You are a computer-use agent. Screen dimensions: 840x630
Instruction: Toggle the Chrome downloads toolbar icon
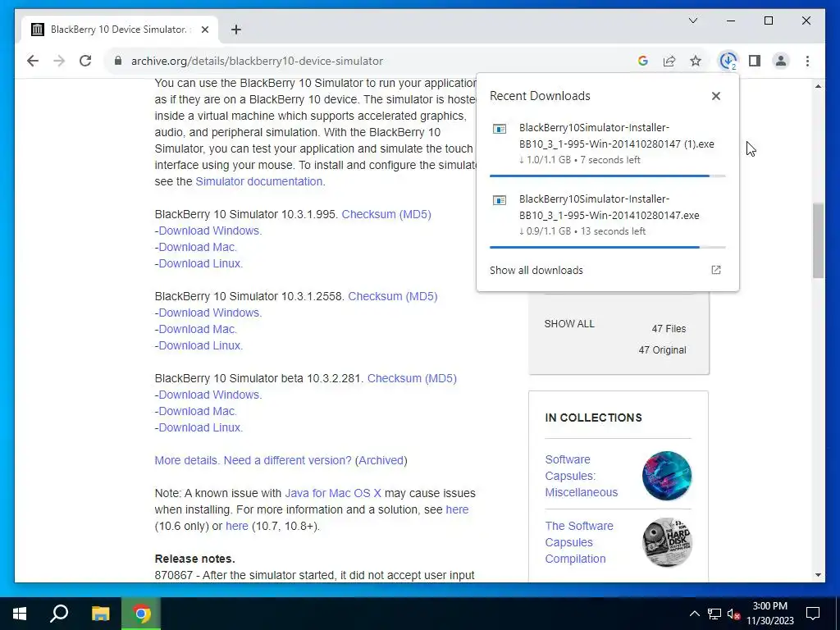pyautogui.click(x=728, y=61)
